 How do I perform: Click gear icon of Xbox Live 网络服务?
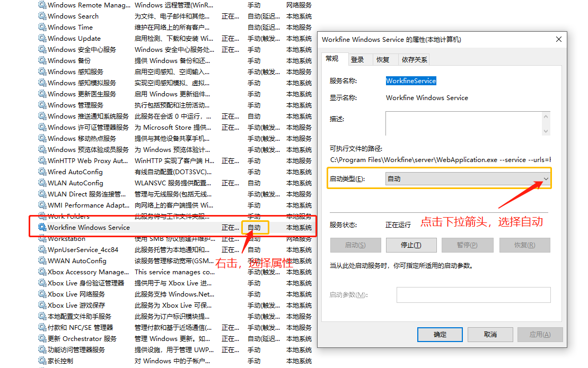point(42,294)
